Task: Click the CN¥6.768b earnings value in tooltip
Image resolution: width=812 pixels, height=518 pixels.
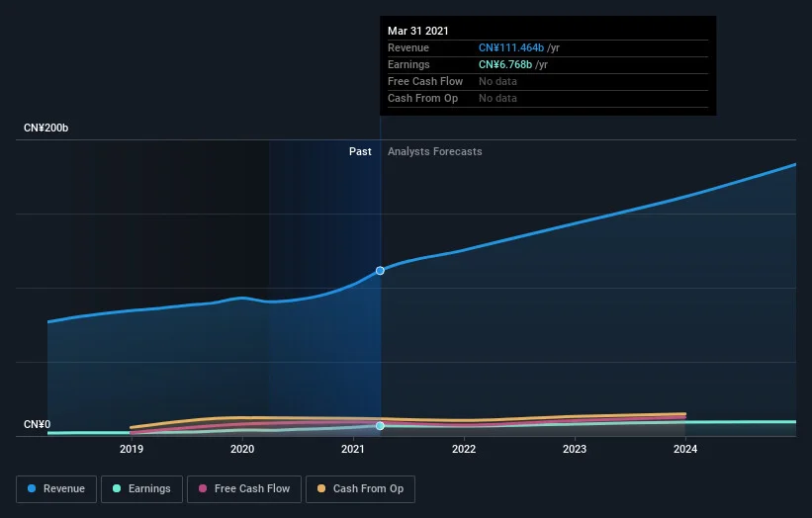Action: click(x=505, y=64)
